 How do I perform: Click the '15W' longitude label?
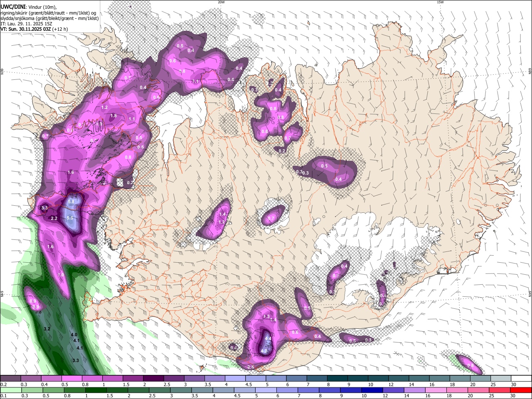click(440, 2)
